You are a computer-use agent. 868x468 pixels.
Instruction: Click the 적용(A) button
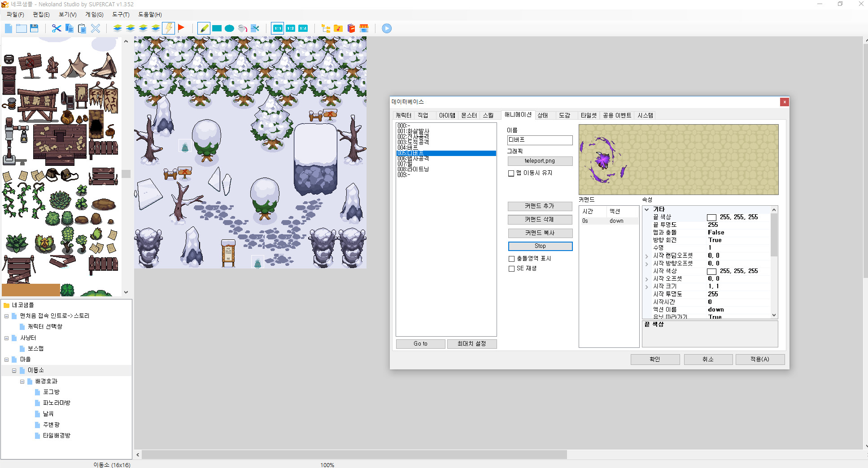coord(760,359)
